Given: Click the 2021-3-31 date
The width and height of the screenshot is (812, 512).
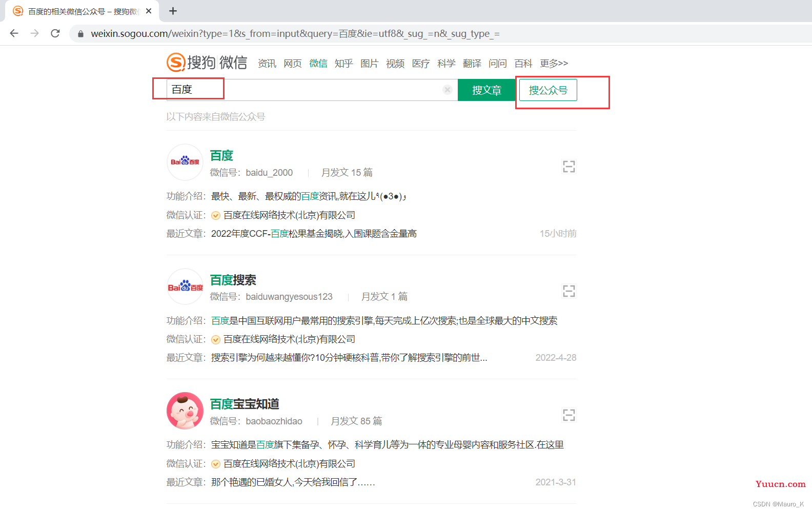Looking at the screenshot, I should [556, 482].
